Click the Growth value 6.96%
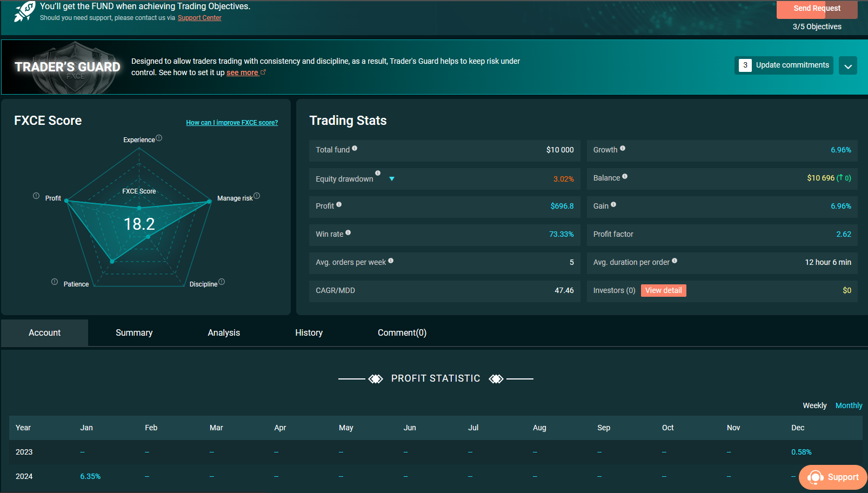The height and width of the screenshot is (493, 868). (841, 150)
